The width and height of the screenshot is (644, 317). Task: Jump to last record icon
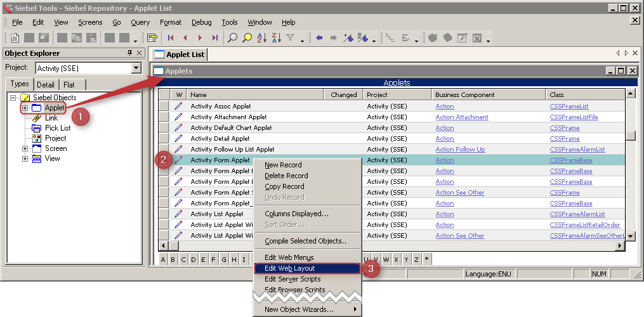click(x=215, y=38)
